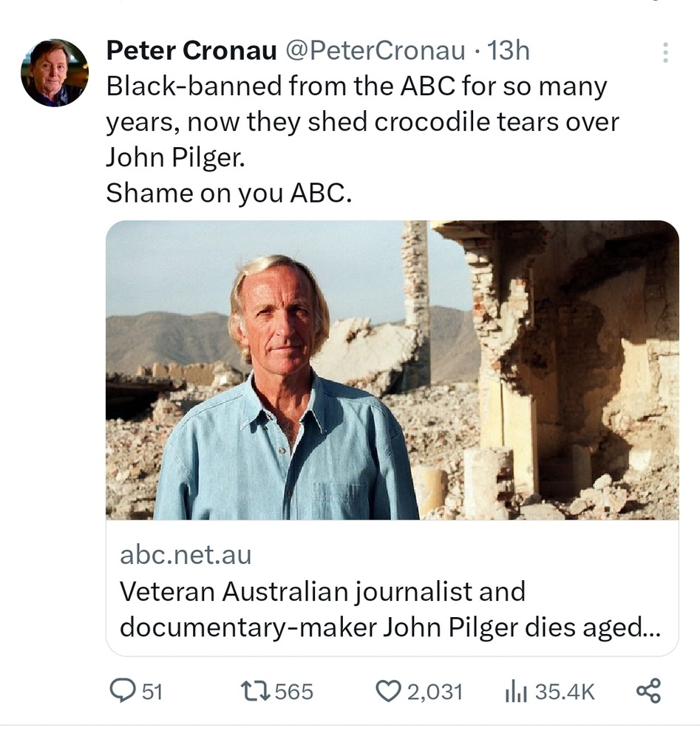The height and width of the screenshot is (739, 700).
Task: Open Peter Cronau's profile picture
Action: coord(55,72)
